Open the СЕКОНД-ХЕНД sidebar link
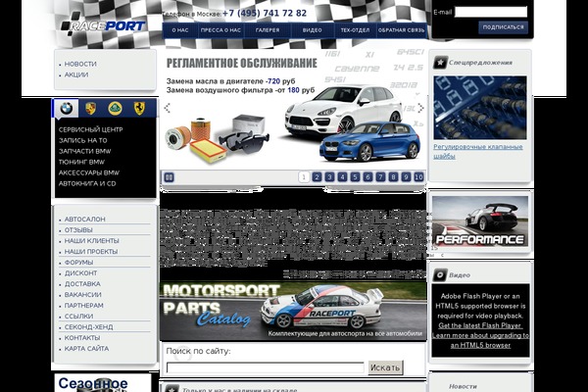 coord(88,327)
